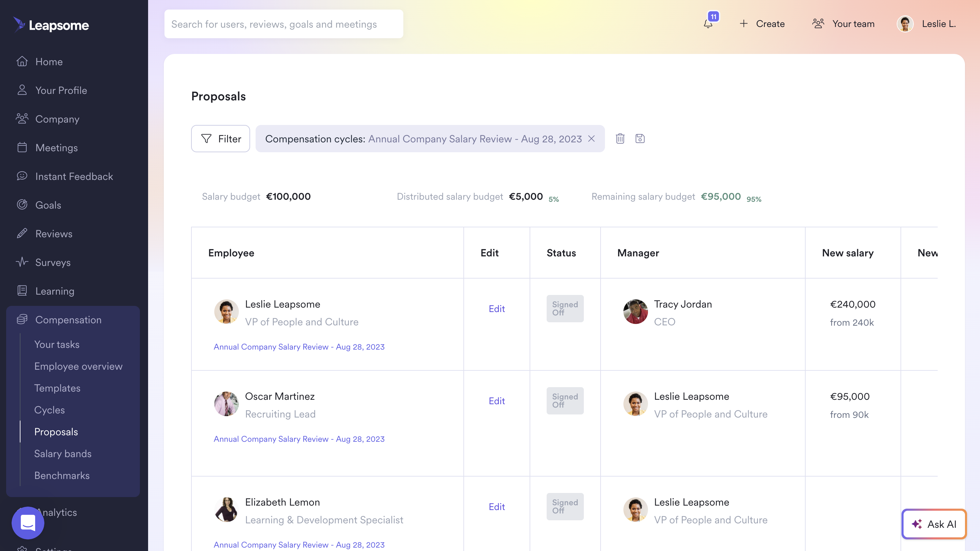Screen dimensions: 980x551
Task: Click the €95,000 remaining budget value
Action: [721, 196]
